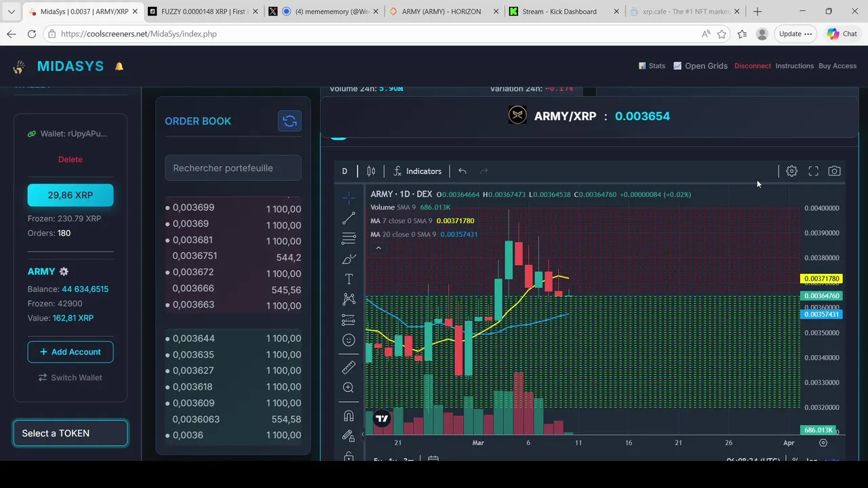This screenshot has height=488, width=868.
Task: Select the trend line drawing tool
Action: pyautogui.click(x=349, y=218)
